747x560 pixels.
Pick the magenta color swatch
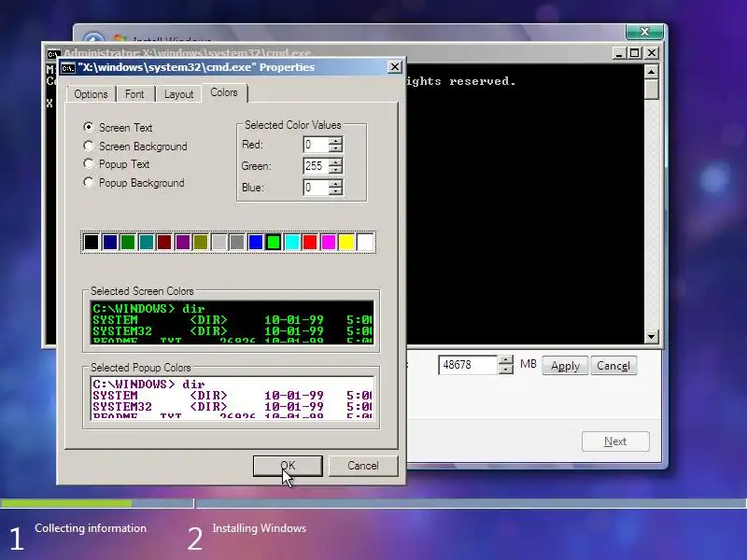tap(329, 242)
